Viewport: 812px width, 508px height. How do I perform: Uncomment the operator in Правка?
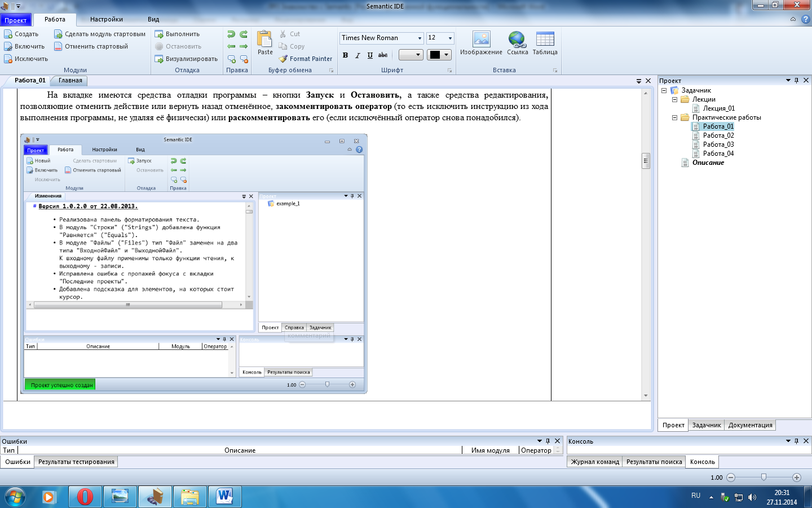[x=244, y=59]
